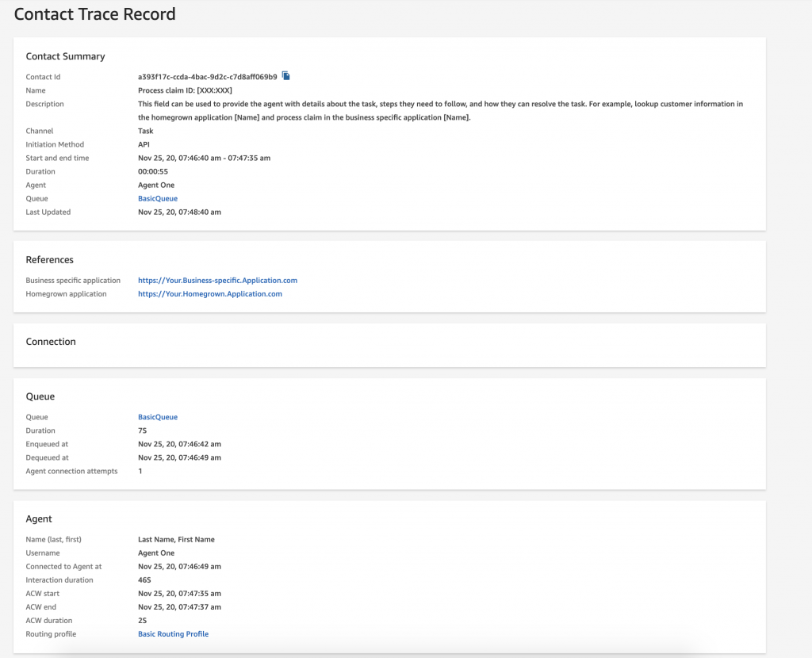Copy the Contact Id using the copy icon
This screenshot has width=812, height=658.
coord(285,75)
